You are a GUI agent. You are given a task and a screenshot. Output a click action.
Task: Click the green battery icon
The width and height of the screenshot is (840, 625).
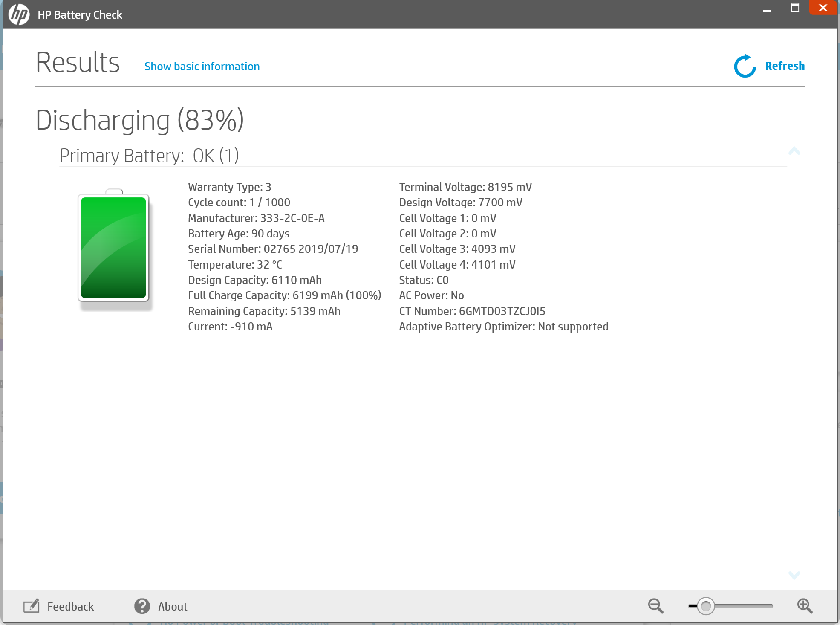[113, 247]
